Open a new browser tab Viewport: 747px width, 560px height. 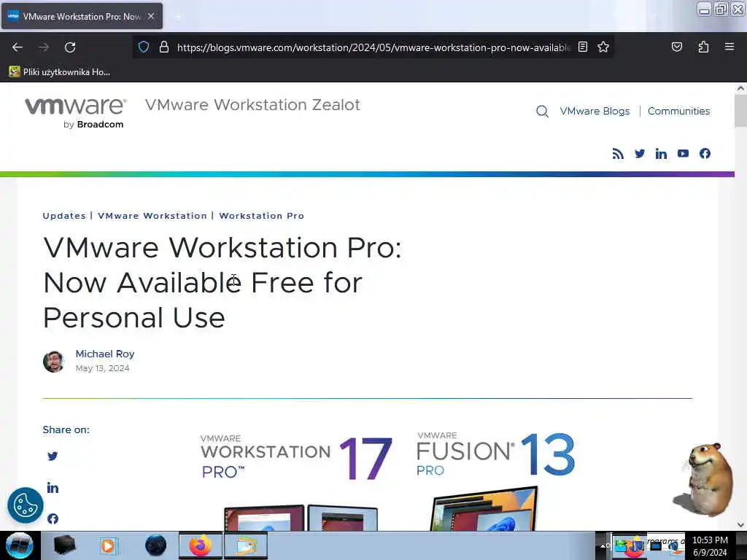178,17
